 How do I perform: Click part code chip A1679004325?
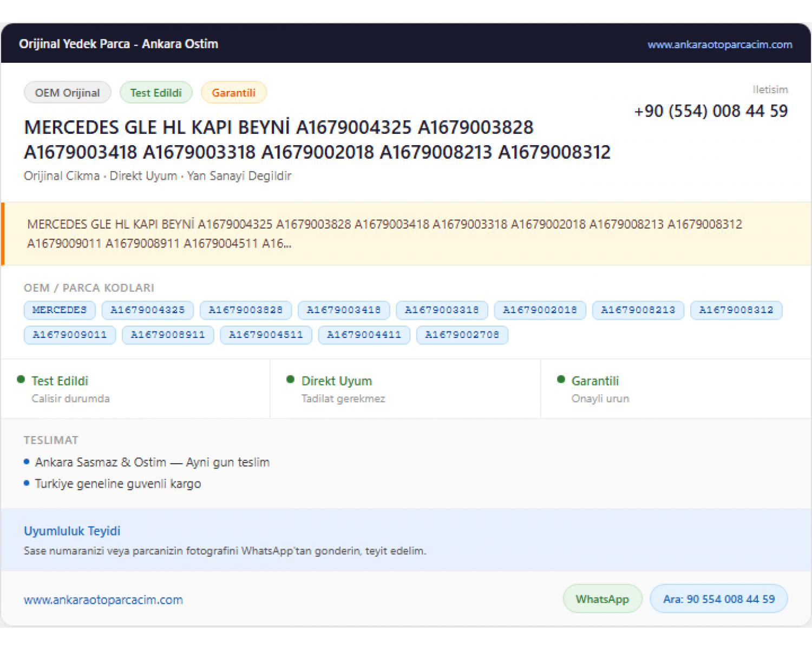coord(148,310)
